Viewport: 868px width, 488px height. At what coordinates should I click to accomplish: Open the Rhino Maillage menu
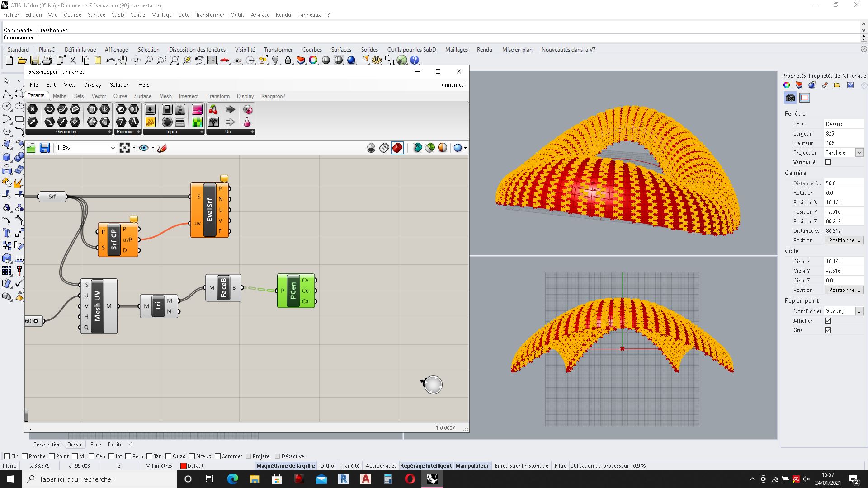(161, 15)
